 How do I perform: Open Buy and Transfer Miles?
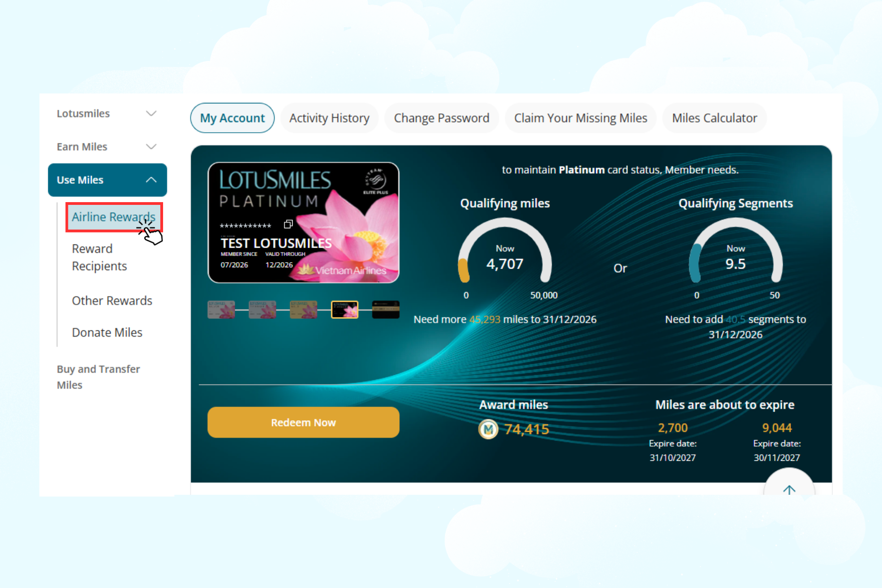click(98, 377)
